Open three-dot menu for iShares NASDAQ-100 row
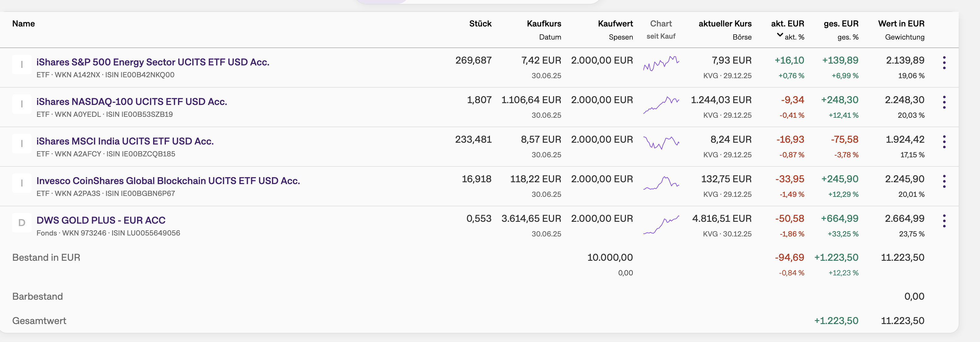Viewport: 980px width, 342px height. pyautogui.click(x=944, y=103)
